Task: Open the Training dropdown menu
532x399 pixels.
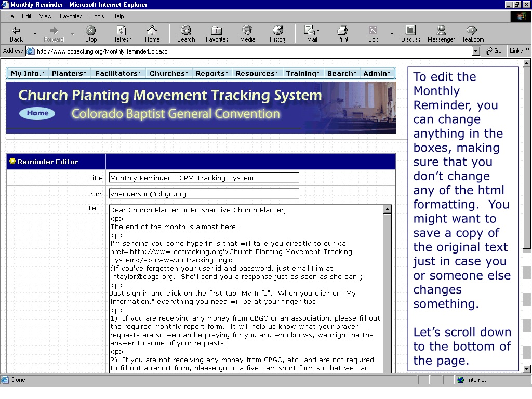Action: (303, 73)
